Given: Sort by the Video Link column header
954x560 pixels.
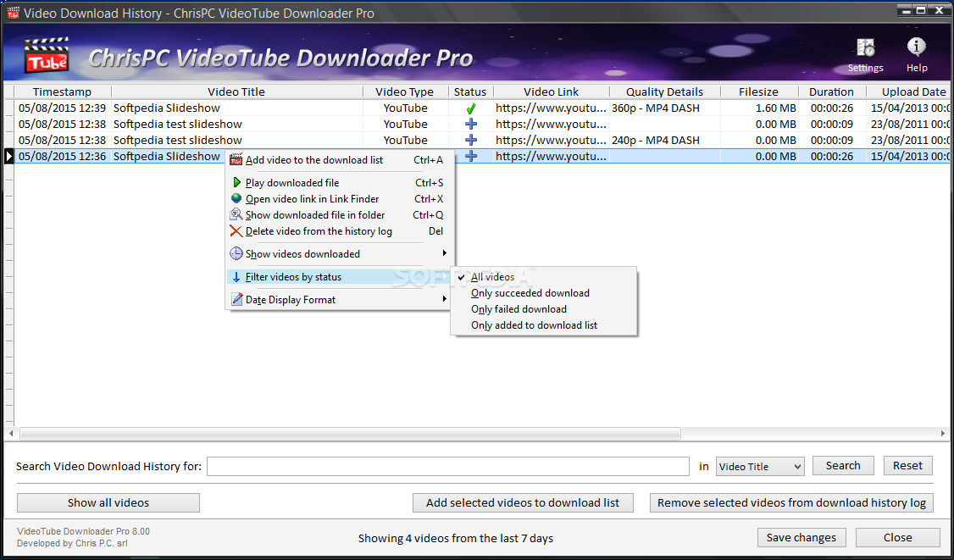Looking at the screenshot, I should [x=552, y=91].
